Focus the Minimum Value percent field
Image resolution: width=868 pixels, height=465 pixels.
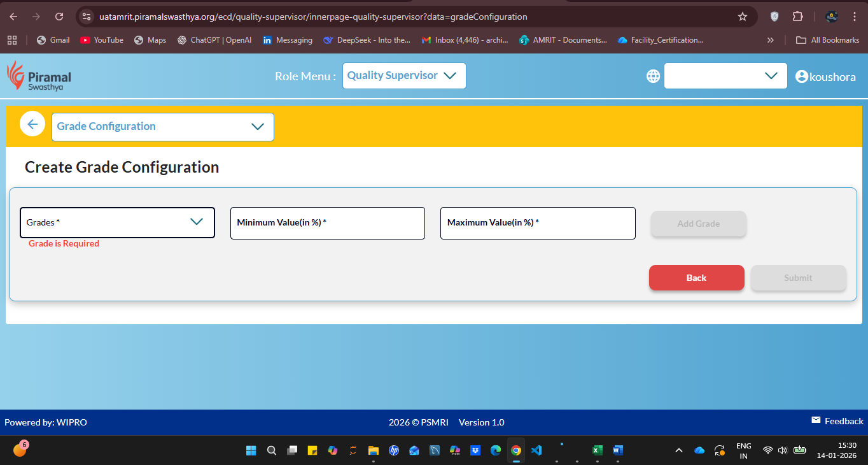point(327,223)
